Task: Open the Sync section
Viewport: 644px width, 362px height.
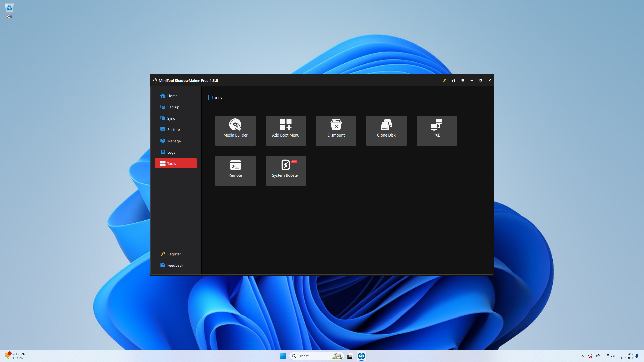Action: pyautogui.click(x=171, y=118)
